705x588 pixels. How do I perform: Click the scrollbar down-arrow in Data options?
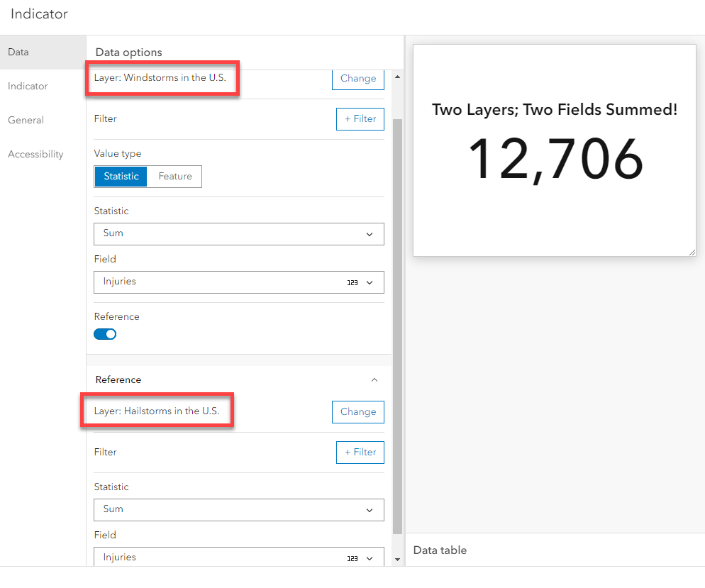[397, 560]
